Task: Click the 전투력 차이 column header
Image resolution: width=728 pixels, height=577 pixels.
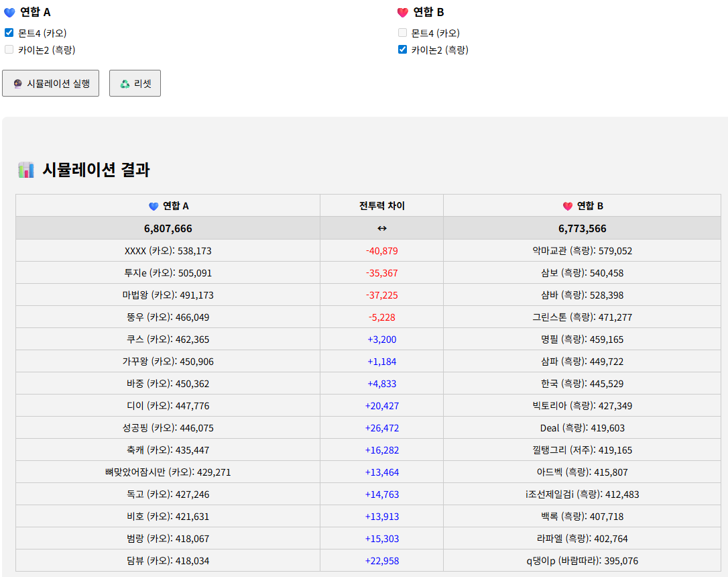Action: pos(381,206)
